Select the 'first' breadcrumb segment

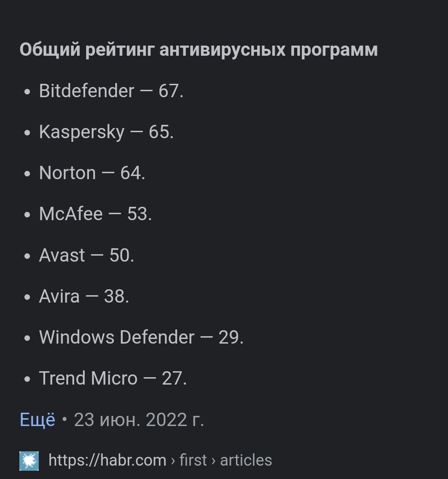pyautogui.click(x=193, y=460)
